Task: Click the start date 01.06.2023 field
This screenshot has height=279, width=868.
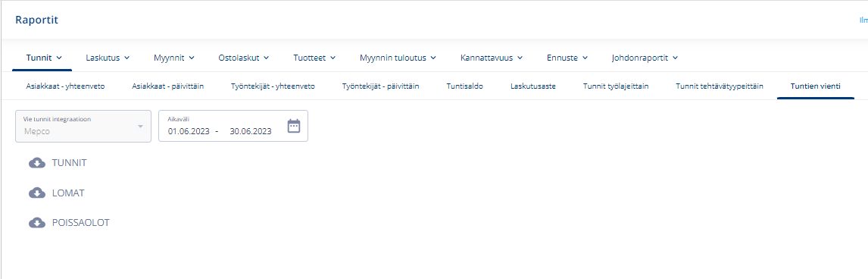Action: point(189,131)
